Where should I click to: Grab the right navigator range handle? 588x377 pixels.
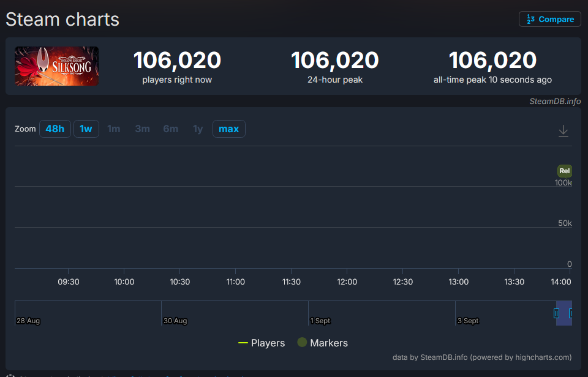[x=571, y=313]
